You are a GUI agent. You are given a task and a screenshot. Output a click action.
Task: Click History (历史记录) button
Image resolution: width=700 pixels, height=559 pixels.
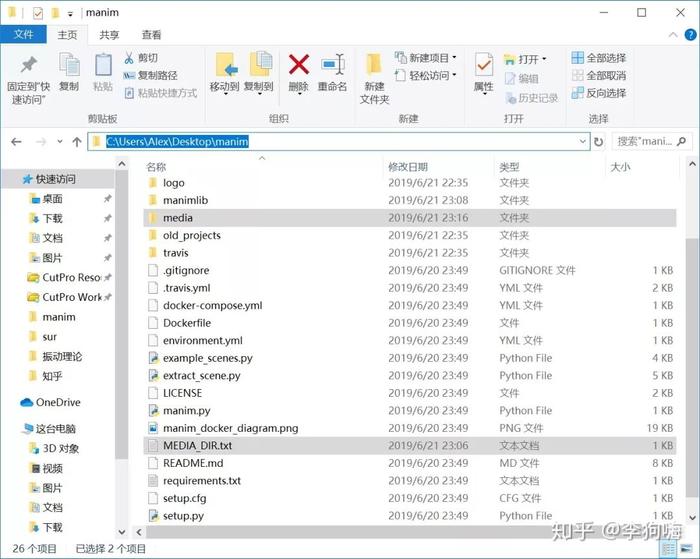tap(531, 98)
